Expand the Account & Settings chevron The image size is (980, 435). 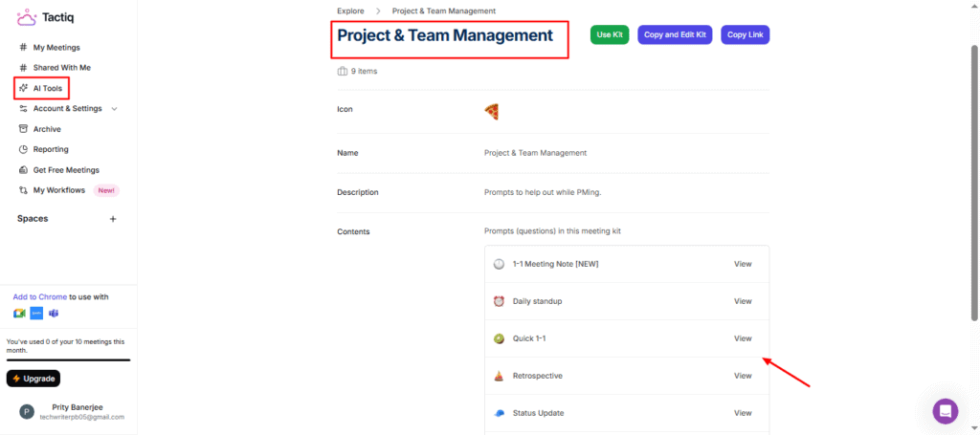115,109
